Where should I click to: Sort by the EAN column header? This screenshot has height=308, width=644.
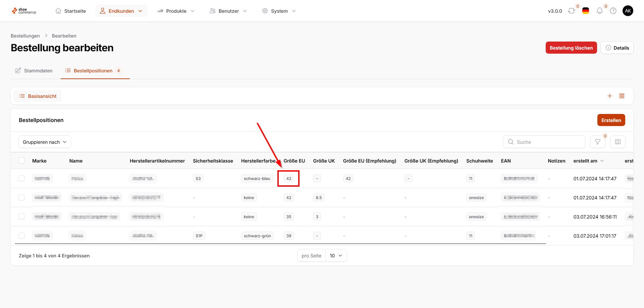click(x=506, y=161)
